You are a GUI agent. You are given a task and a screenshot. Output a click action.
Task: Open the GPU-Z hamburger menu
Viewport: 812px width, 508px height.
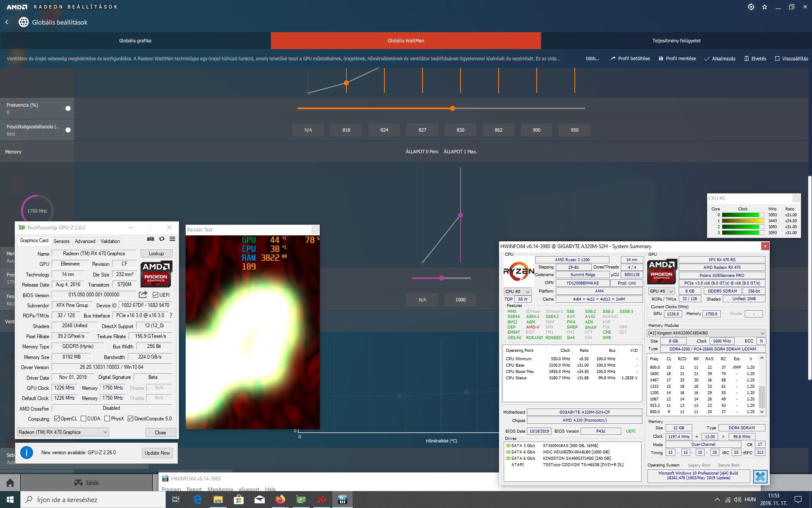point(173,239)
